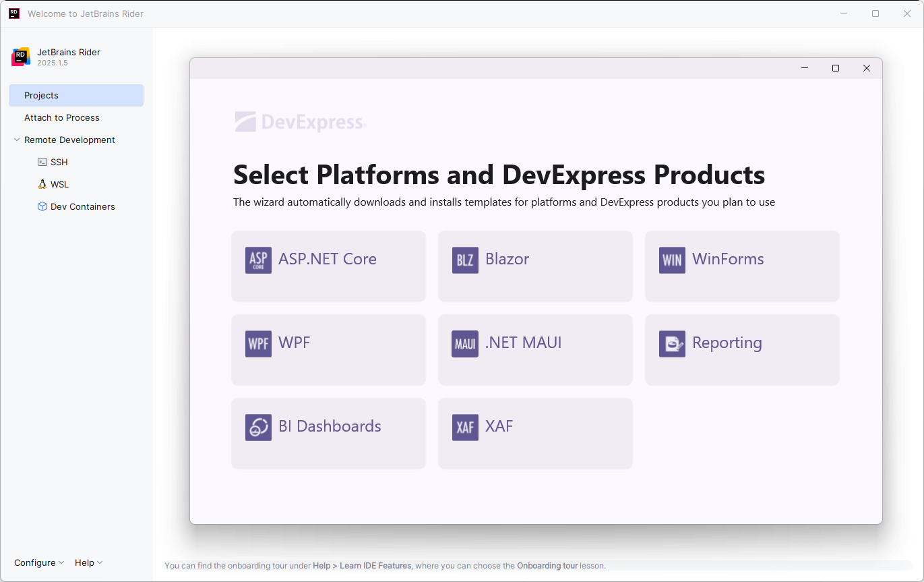Select the ASP.NET Core platform icon

(258, 260)
